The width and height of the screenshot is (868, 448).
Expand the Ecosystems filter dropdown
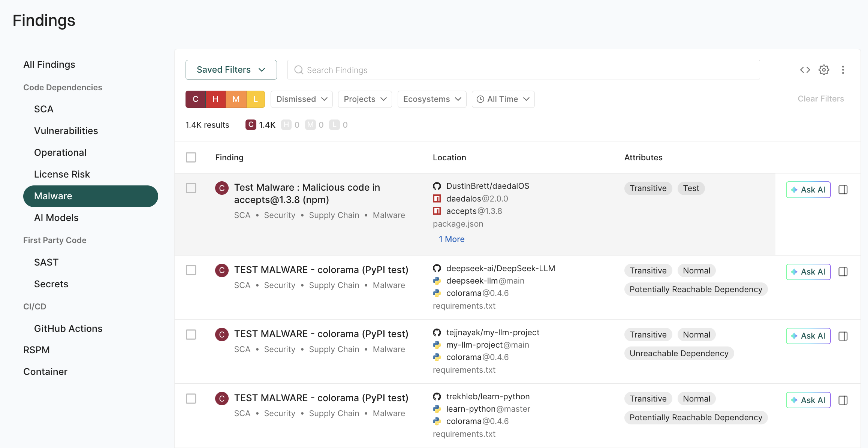431,99
